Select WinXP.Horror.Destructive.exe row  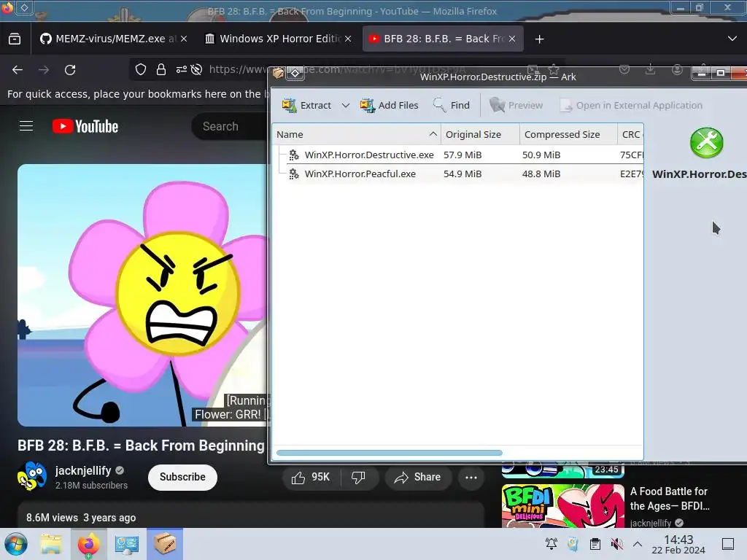[458, 155]
